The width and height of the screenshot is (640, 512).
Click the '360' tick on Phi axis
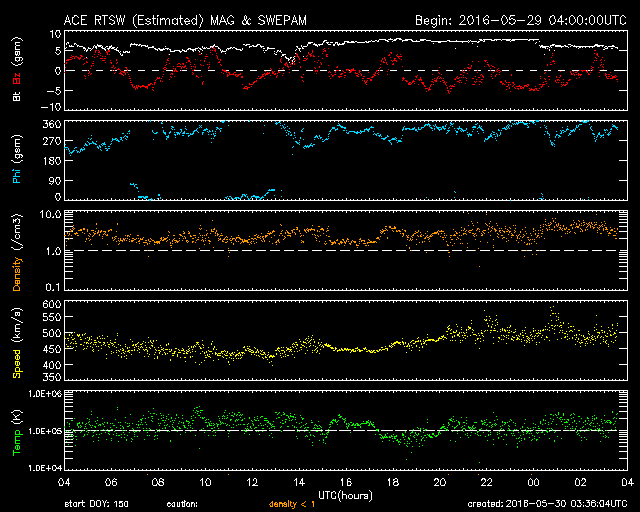point(52,125)
